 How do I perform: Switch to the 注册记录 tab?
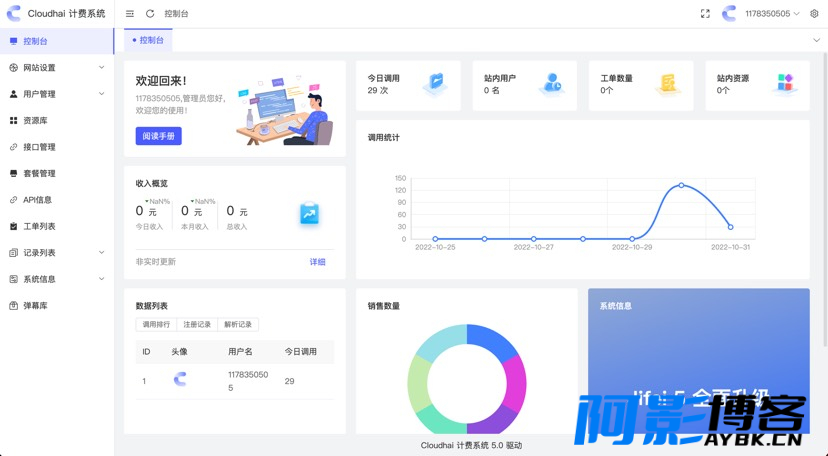tap(197, 325)
